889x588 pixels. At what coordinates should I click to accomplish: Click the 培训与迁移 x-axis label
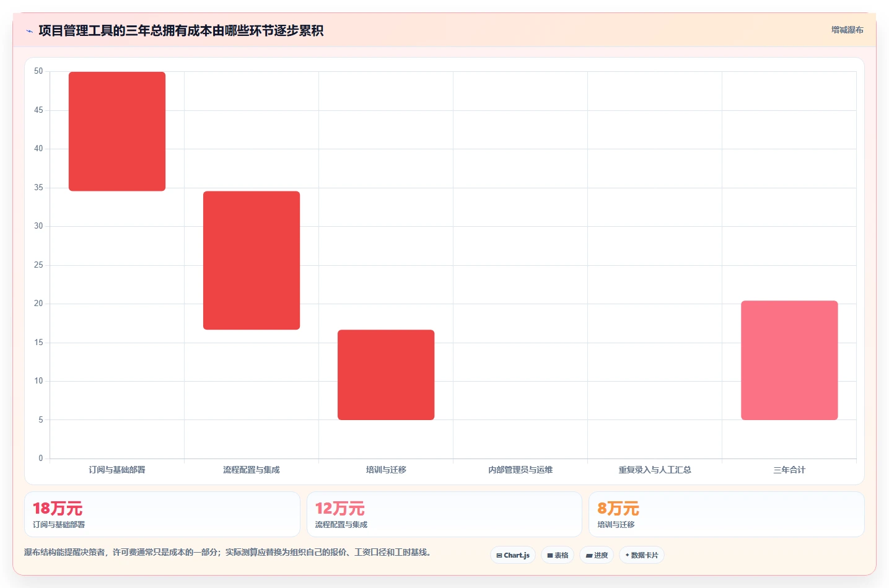pos(386,470)
